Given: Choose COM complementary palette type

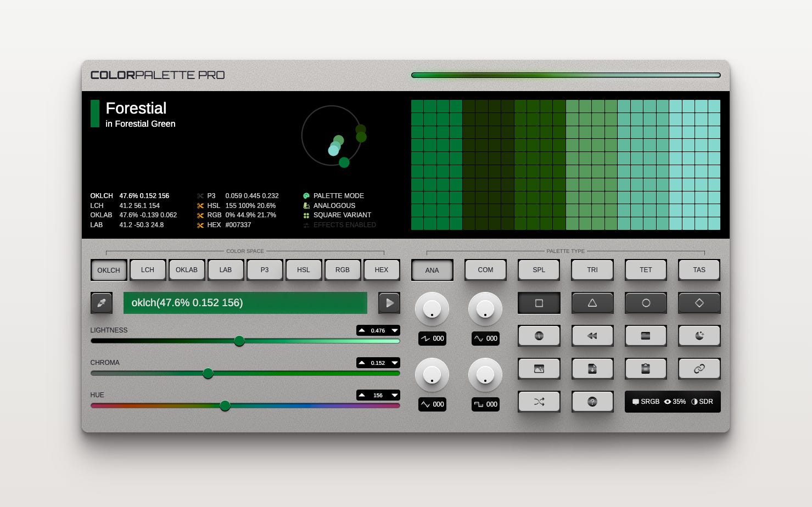Looking at the screenshot, I should 485,270.
